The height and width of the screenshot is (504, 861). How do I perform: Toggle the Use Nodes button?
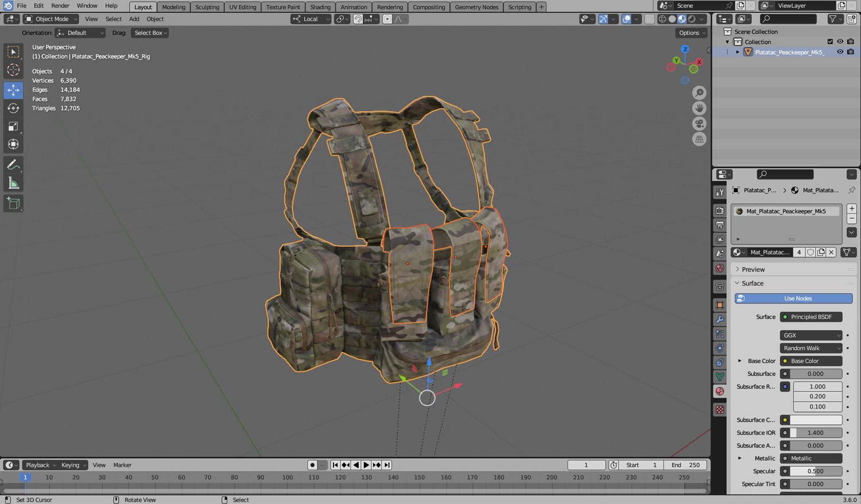tap(793, 298)
